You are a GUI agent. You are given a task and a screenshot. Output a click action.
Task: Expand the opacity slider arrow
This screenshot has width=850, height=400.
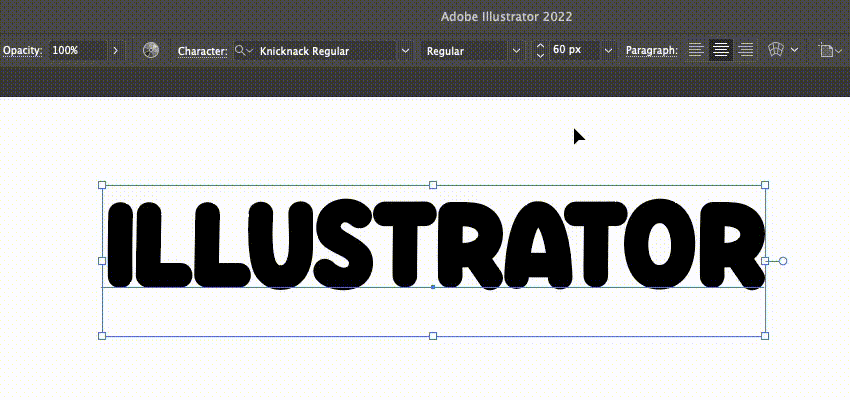pyautogui.click(x=115, y=50)
